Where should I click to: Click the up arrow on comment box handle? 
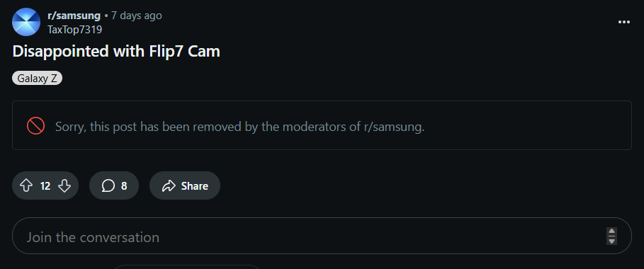tap(611, 231)
